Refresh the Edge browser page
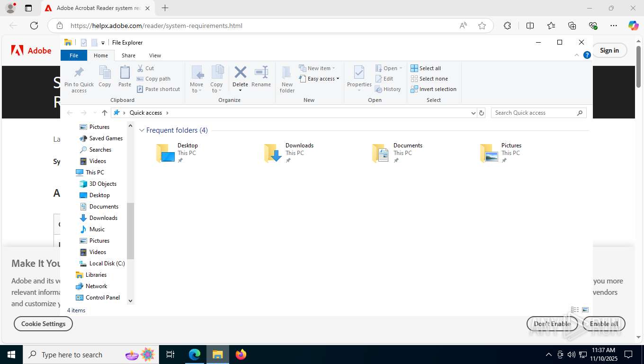 point(34,26)
